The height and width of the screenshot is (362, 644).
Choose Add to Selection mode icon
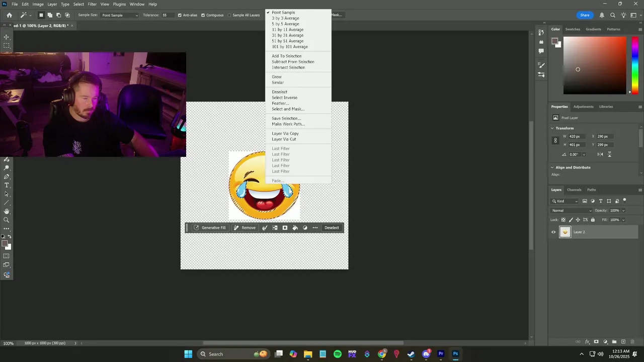(50, 15)
